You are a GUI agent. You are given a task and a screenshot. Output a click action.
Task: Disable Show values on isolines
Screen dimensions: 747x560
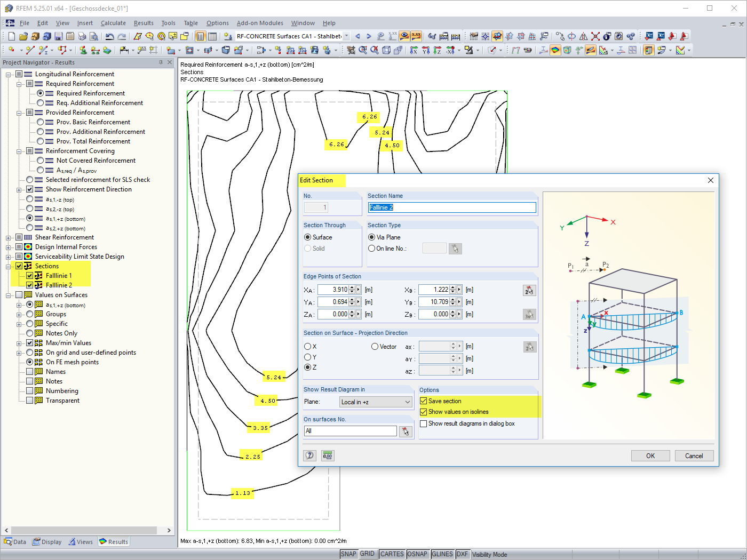tap(423, 411)
